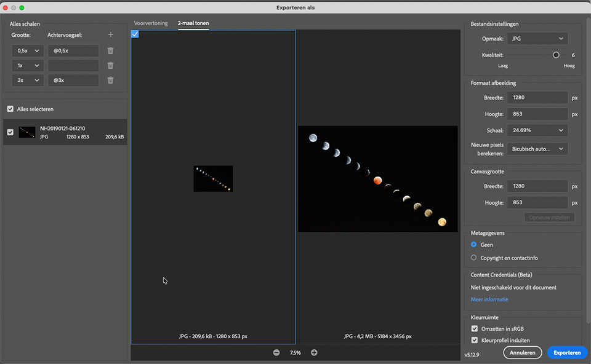Click the Breedte field under Formaat afbeelding
Image resolution: width=591 pixels, height=364 pixels.
point(537,98)
